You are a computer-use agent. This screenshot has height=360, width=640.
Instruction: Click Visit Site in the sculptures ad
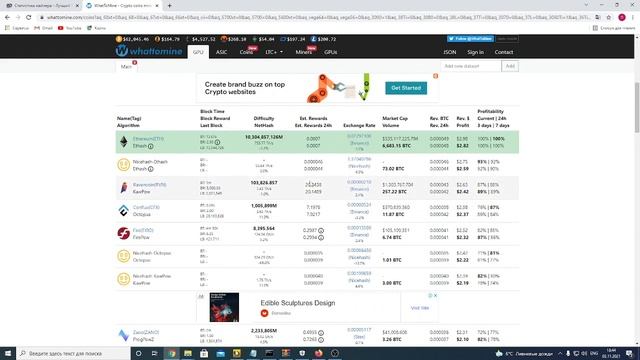point(420,308)
